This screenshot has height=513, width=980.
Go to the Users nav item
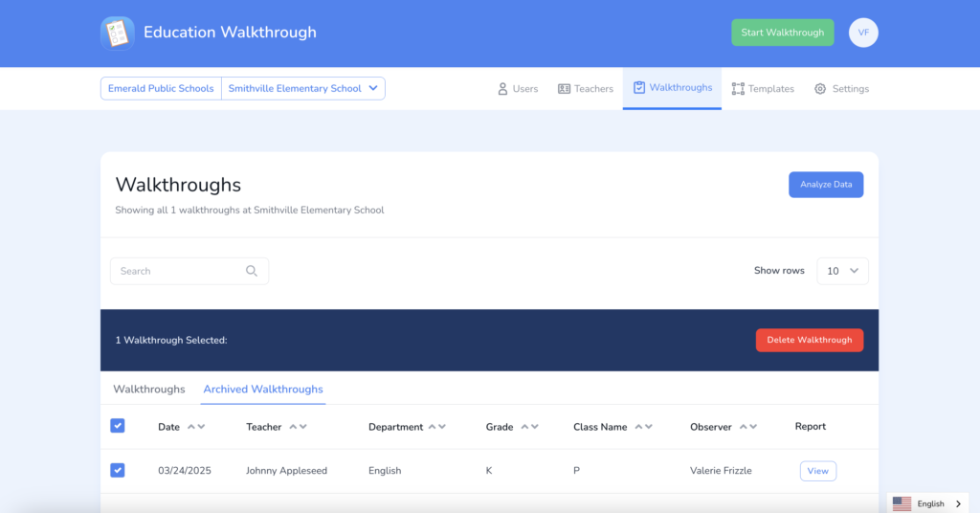click(x=518, y=89)
